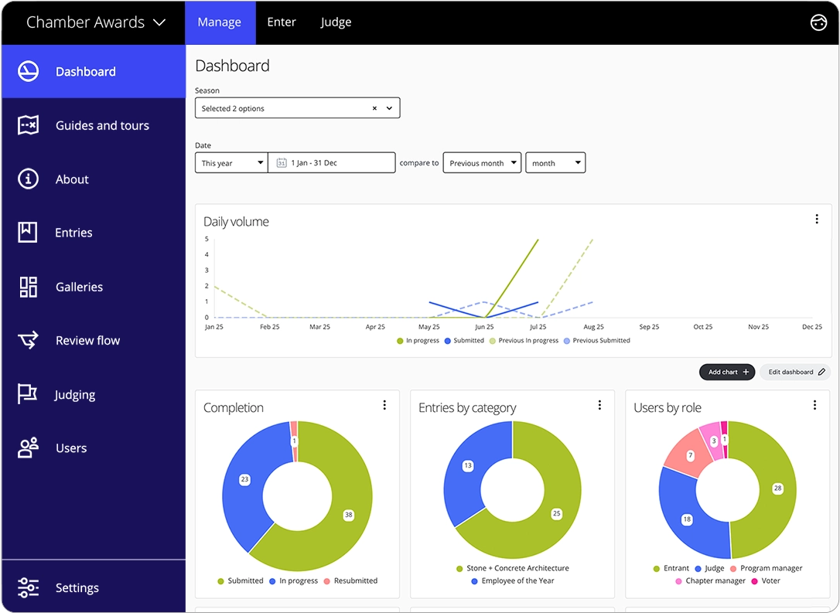Expand the Season selection dropdown
Screen dimensions: 840x616
click(x=389, y=108)
